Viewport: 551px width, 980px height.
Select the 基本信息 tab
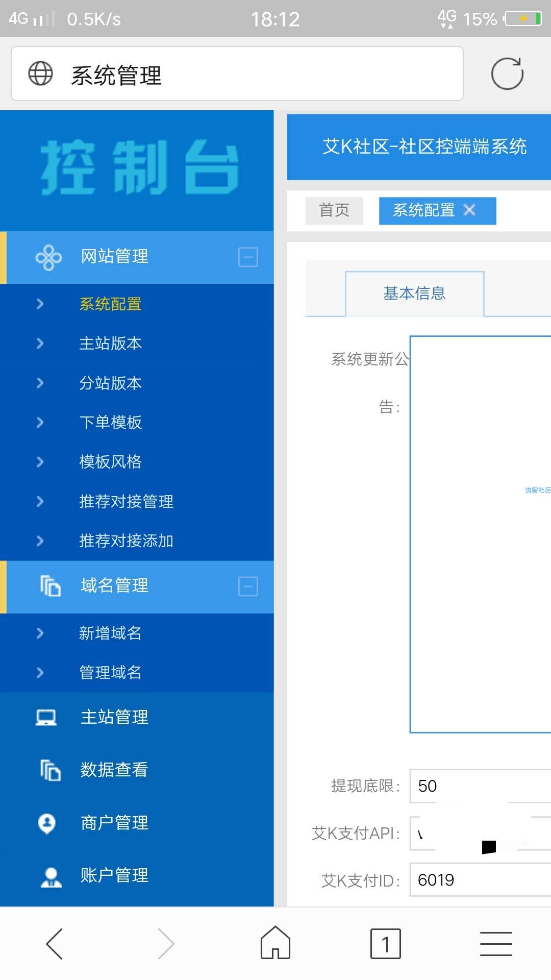(x=414, y=293)
